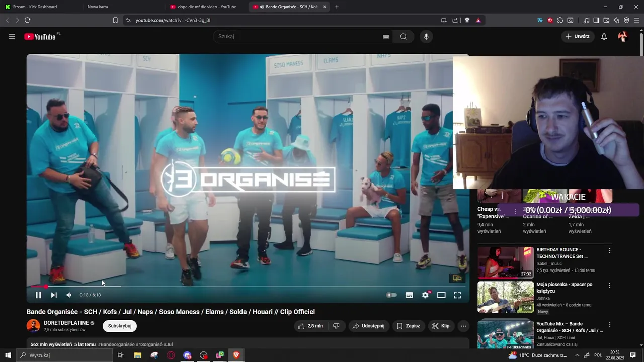Open the Opera browser taskbar icon
This screenshot has height=362, width=644.
171,355
